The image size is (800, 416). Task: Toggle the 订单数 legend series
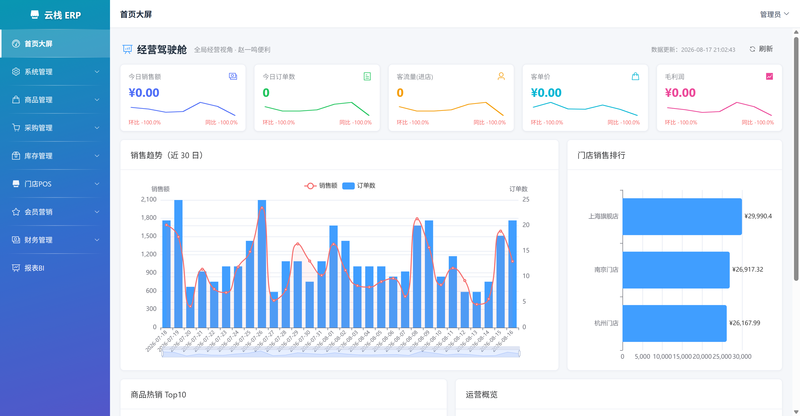pos(359,186)
